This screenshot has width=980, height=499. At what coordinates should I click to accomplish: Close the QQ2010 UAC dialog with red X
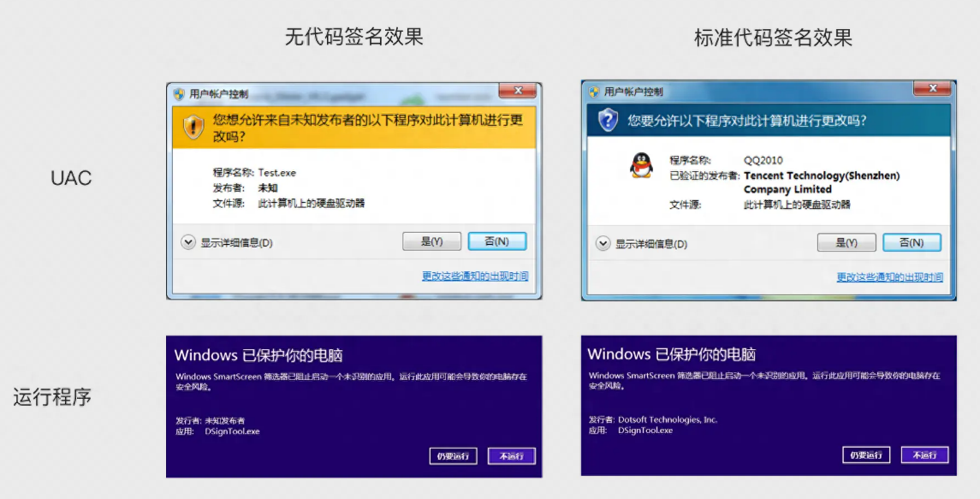[932, 88]
